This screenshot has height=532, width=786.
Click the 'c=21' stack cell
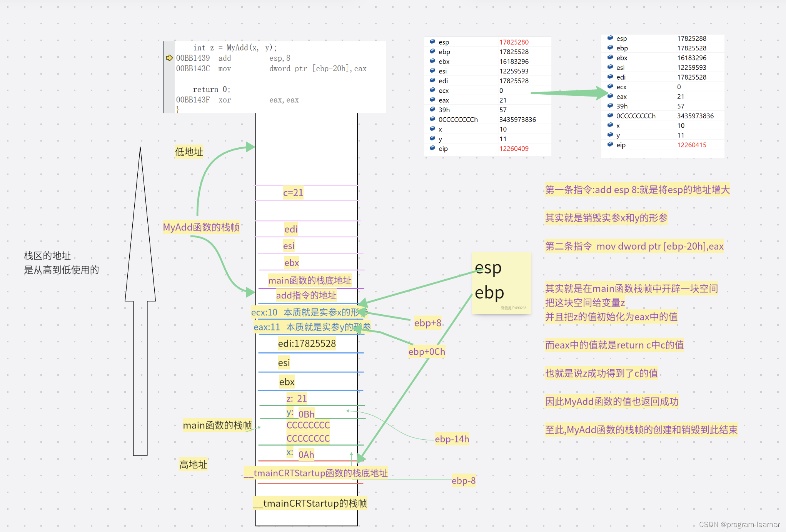click(293, 193)
